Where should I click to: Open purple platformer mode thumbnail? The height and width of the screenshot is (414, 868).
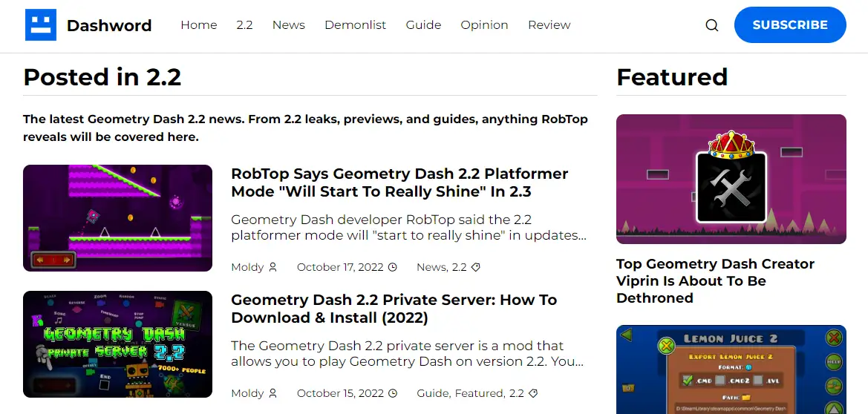pos(117,218)
